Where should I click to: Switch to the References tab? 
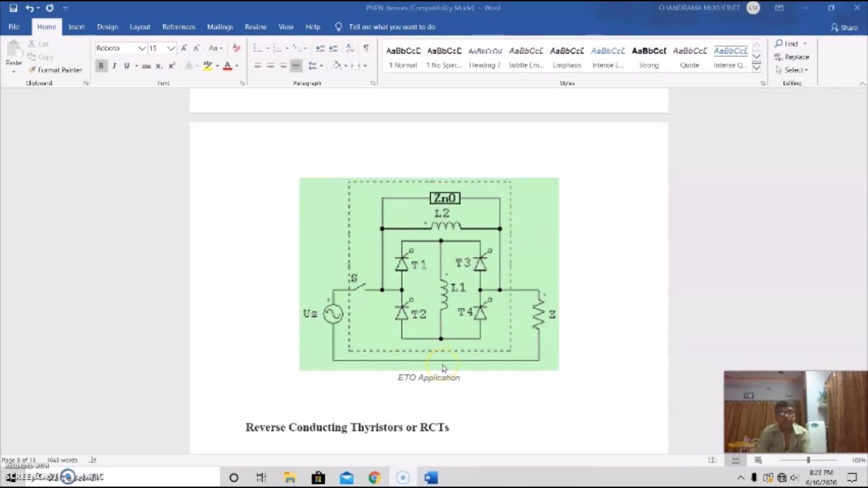click(x=178, y=27)
